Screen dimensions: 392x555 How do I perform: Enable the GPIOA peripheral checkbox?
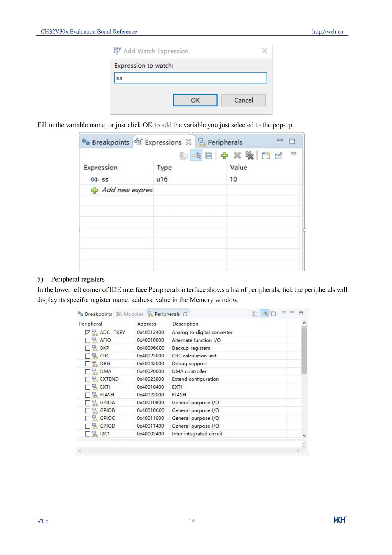coord(88,403)
